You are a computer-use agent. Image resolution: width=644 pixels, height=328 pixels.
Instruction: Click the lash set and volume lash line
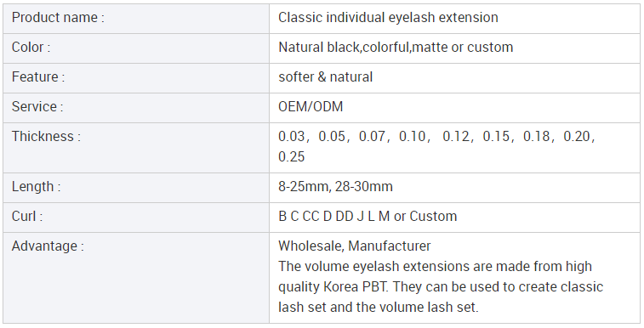(x=379, y=307)
